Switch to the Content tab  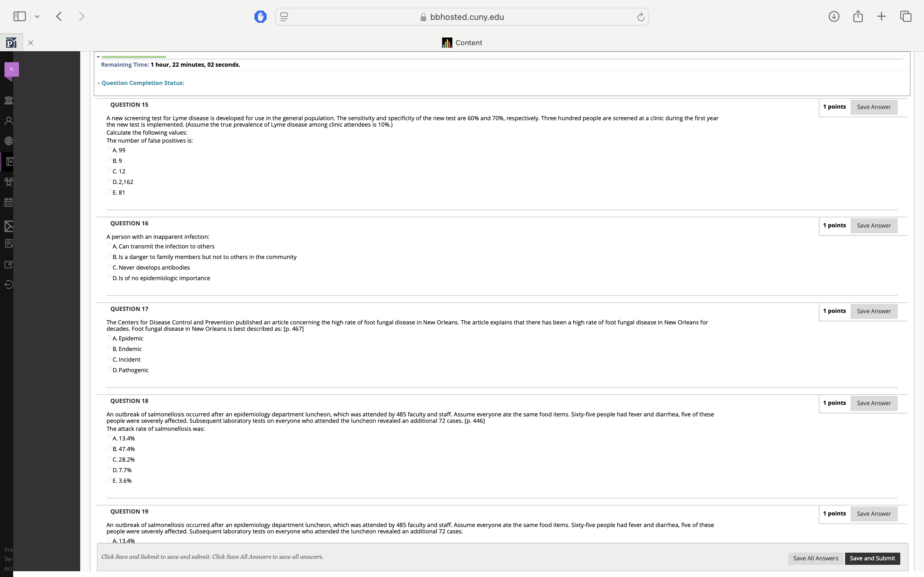pos(462,42)
